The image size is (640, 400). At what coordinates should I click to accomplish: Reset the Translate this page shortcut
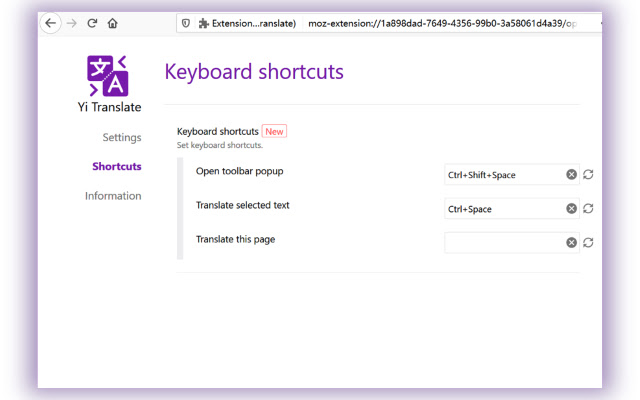pyautogui.click(x=588, y=242)
